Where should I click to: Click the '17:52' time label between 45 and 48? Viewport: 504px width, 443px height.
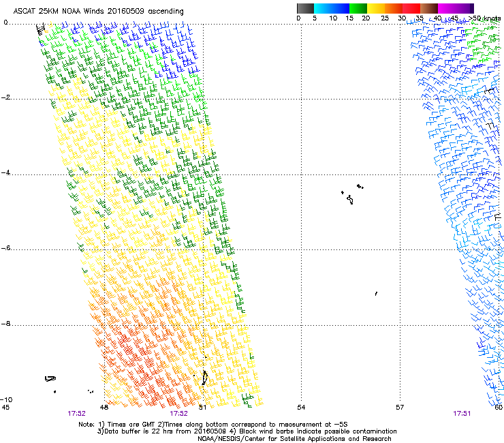point(76,414)
